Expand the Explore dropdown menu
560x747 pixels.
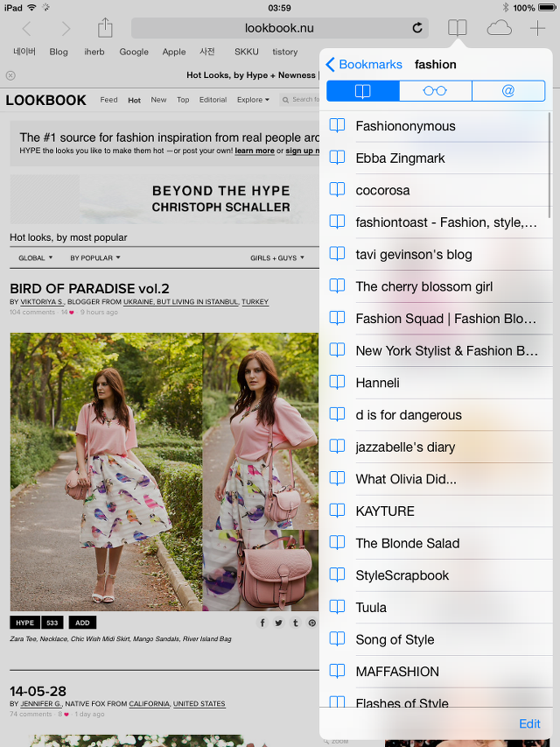pyautogui.click(x=254, y=100)
